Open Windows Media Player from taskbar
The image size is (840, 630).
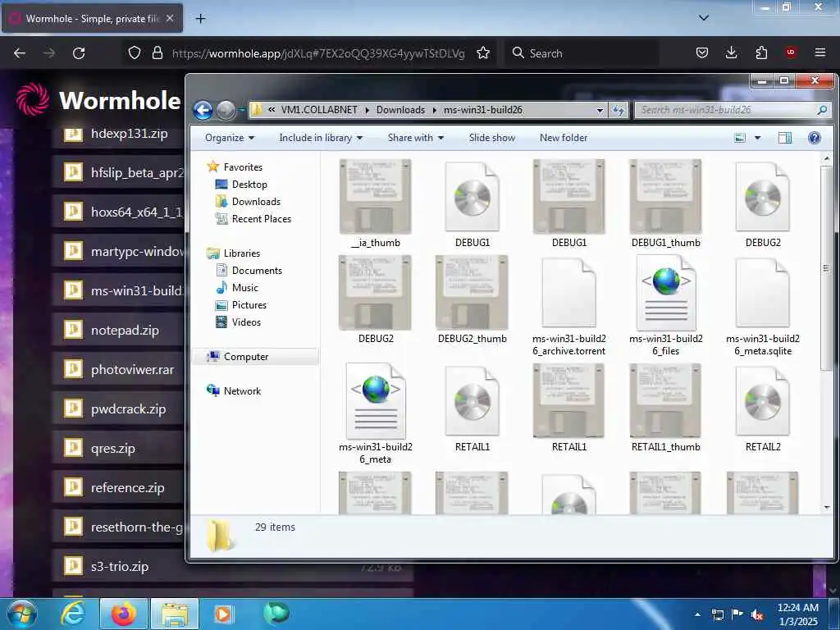222,614
